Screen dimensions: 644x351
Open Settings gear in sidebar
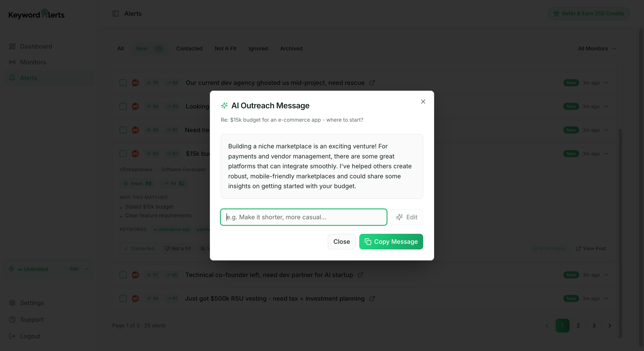12,303
